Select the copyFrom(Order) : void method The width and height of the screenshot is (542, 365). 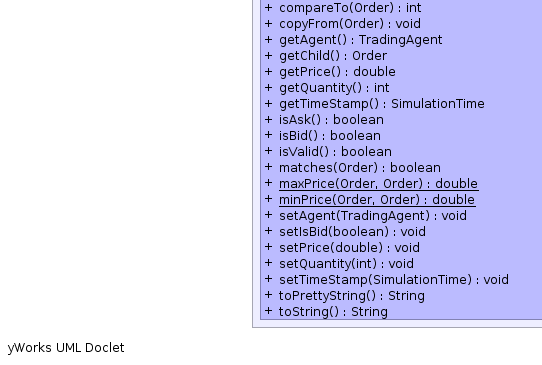point(350,24)
